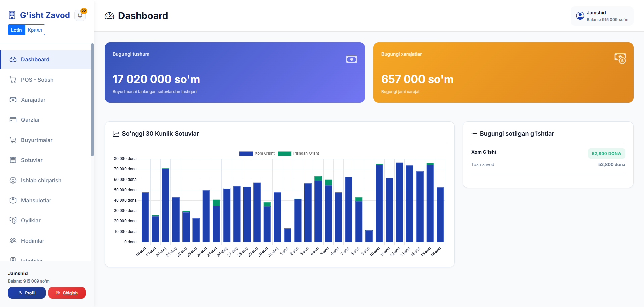Toggle Pishgan G'isht legend series

click(298, 153)
